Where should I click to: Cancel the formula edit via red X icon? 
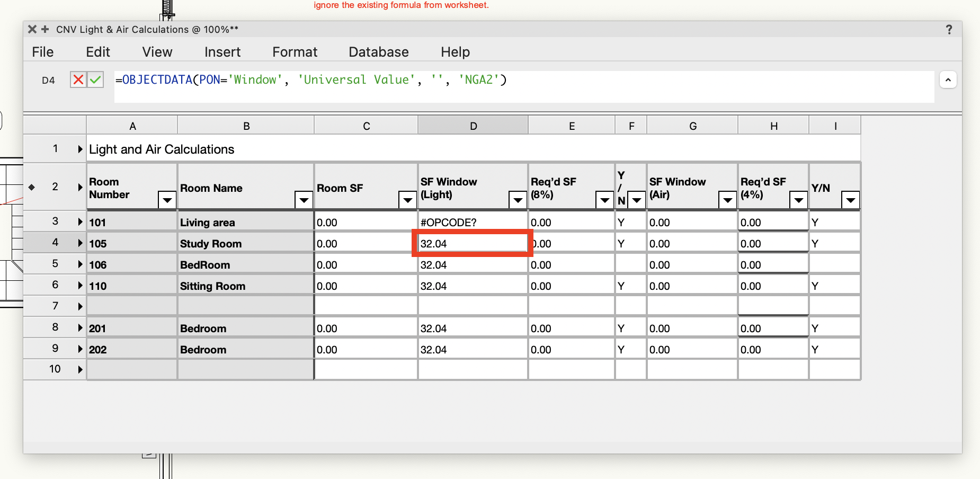[78, 79]
